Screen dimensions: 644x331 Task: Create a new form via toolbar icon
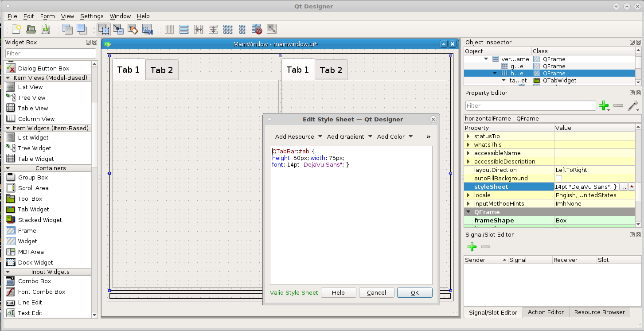tap(16, 29)
